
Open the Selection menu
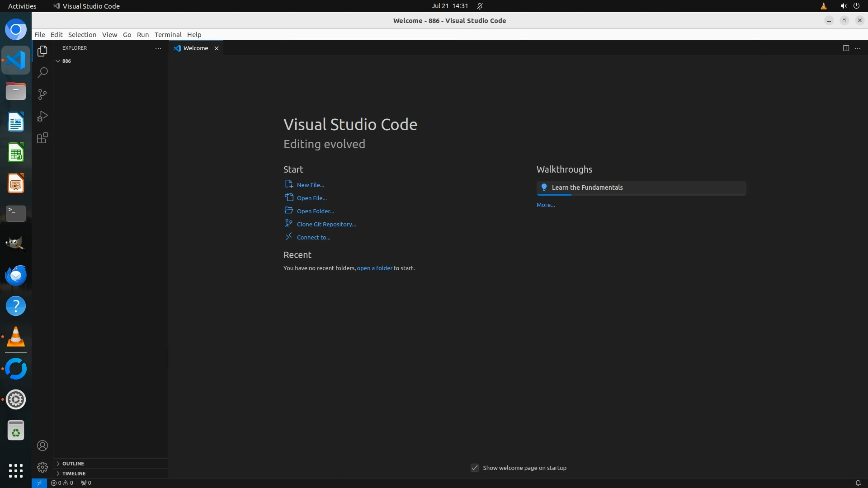[x=82, y=34]
